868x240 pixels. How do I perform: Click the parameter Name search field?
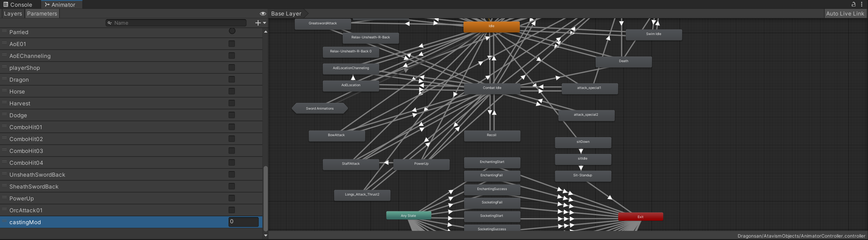[178, 23]
